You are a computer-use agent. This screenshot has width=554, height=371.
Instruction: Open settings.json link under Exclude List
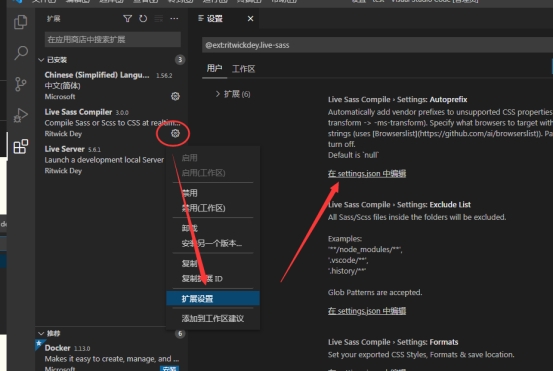coord(367,311)
